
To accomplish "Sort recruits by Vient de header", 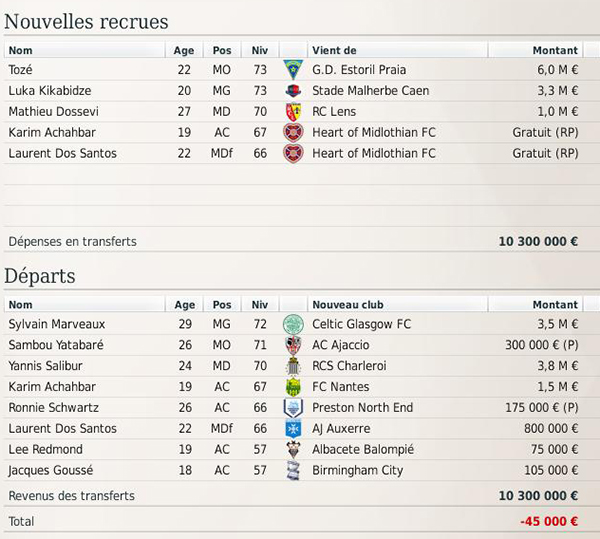I will [398, 50].
